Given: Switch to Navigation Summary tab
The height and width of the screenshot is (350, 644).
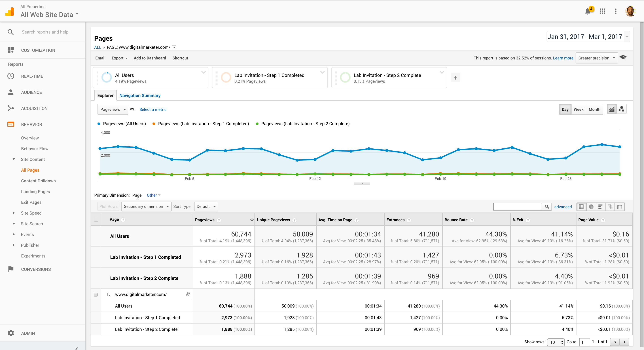Looking at the screenshot, I should [140, 96].
